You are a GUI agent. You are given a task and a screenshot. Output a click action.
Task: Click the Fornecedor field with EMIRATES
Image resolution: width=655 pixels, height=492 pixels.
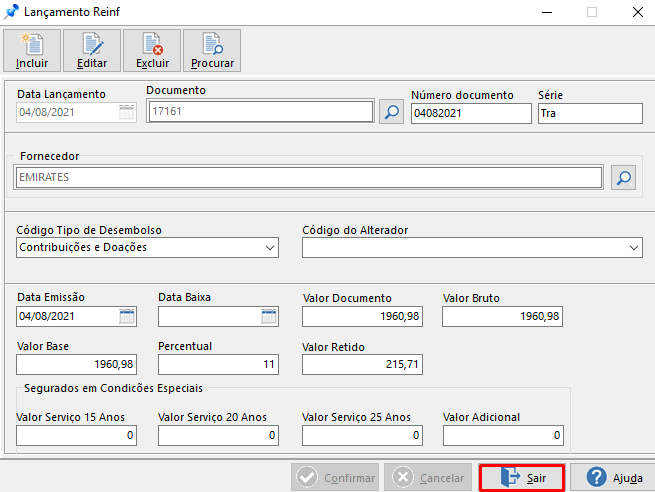(309, 177)
